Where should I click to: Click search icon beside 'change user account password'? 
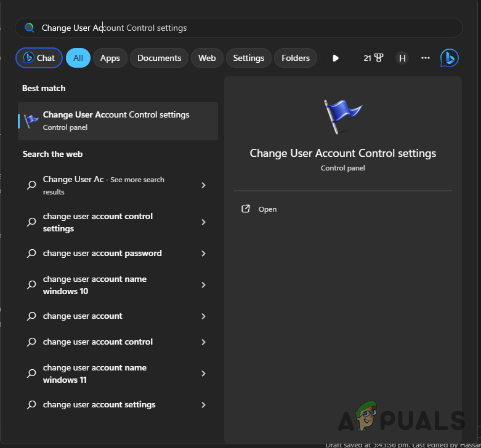pyautogui.click(x=31, y=254)
